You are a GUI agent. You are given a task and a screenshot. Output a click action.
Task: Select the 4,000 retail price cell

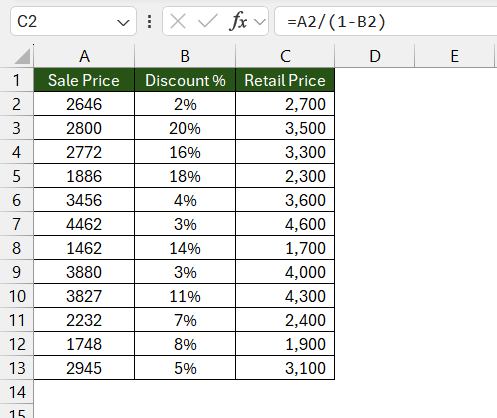pos(285,272)
